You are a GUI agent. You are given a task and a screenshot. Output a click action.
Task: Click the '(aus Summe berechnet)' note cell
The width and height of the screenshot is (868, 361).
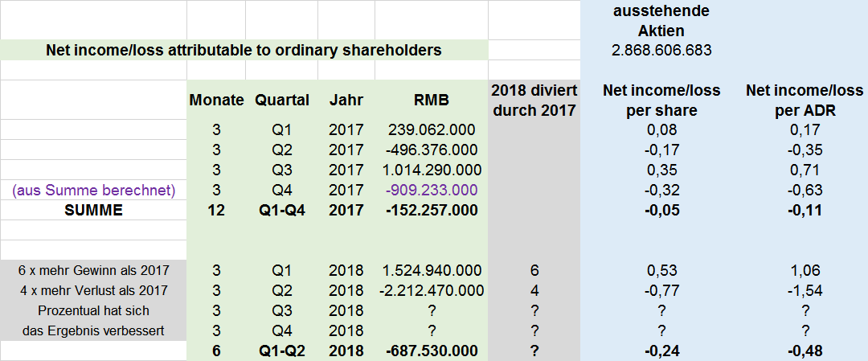(x=93, y=190)
